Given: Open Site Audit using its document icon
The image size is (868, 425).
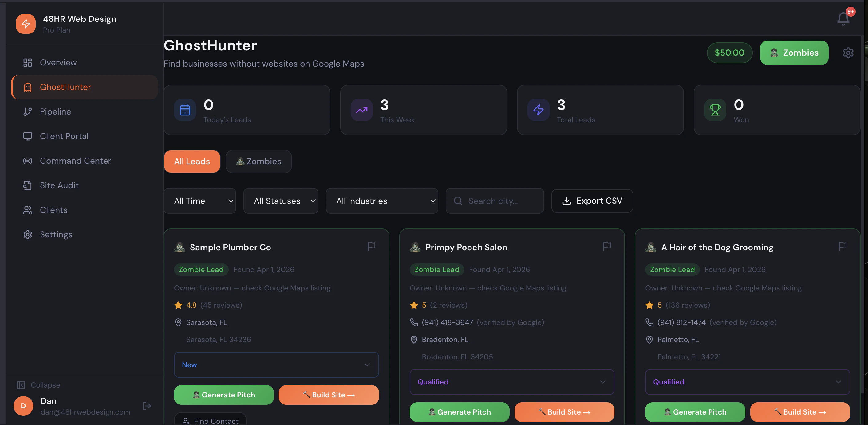Looking at the screenshot, I should click(27, 185).
